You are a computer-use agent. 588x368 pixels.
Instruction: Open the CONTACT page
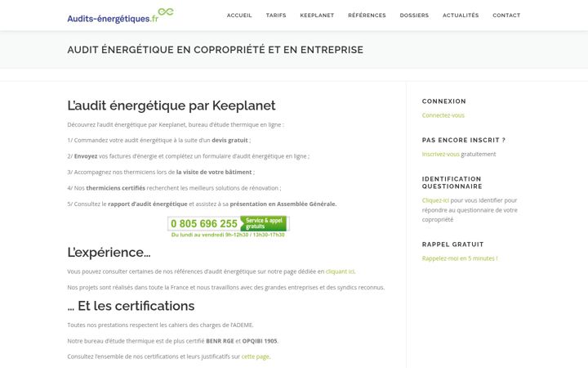click(506, 16)
